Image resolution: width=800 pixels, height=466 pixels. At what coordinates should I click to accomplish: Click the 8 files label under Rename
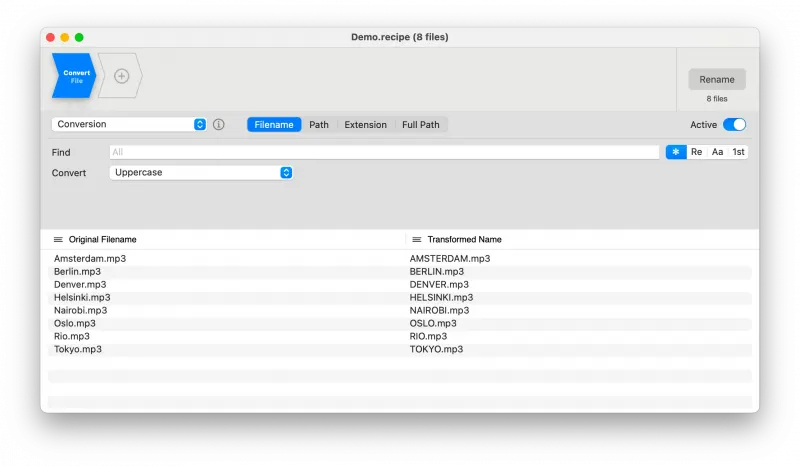pos(717,99)
